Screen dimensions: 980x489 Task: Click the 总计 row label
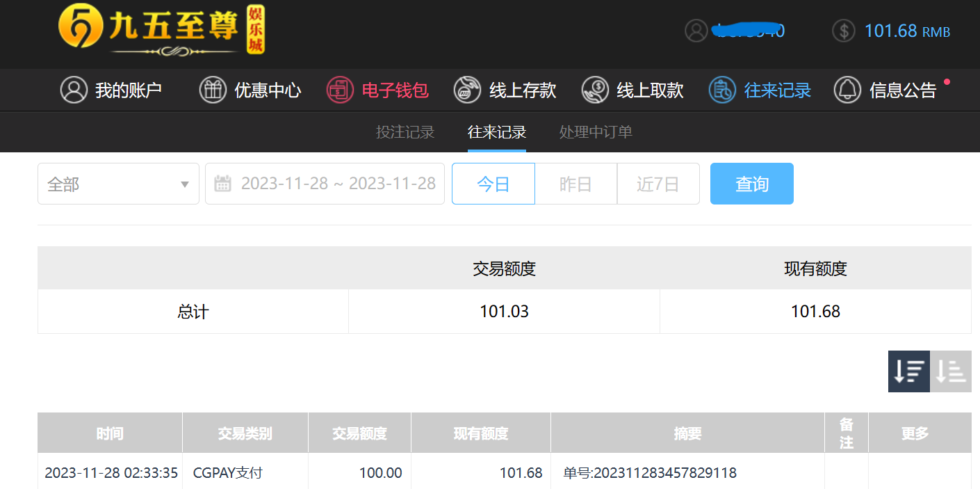tap(193, 312)
